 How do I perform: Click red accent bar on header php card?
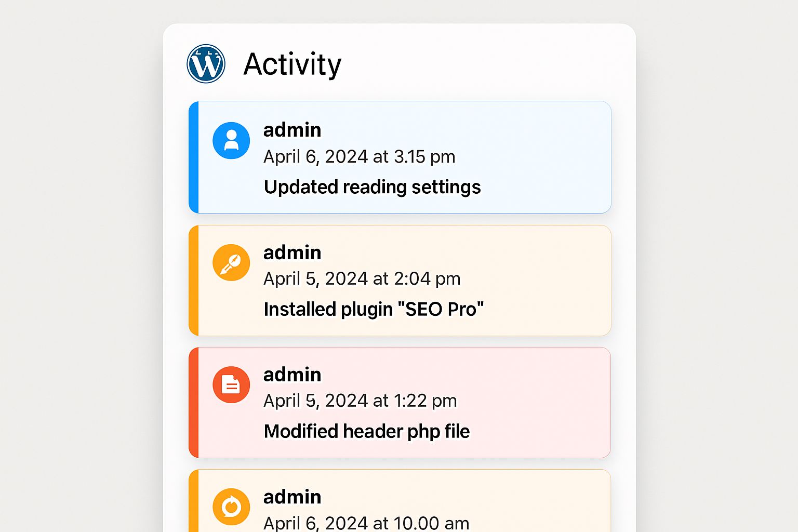pos(194,403)
